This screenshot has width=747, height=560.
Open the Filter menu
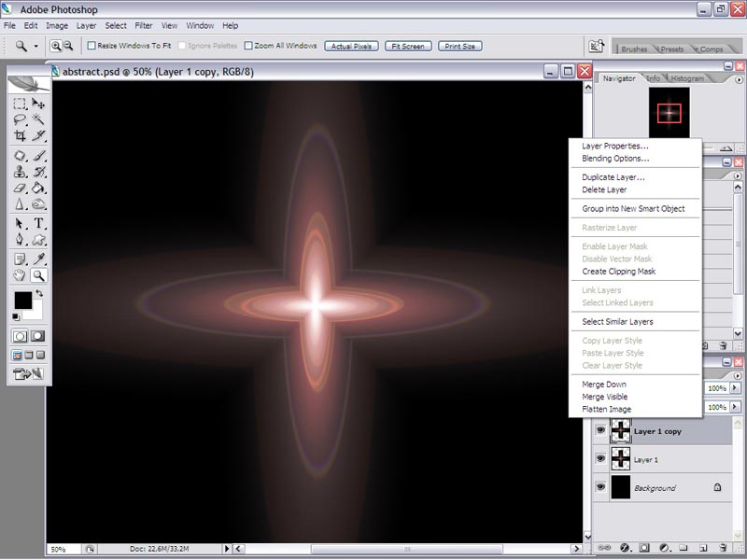pos(144,26)
